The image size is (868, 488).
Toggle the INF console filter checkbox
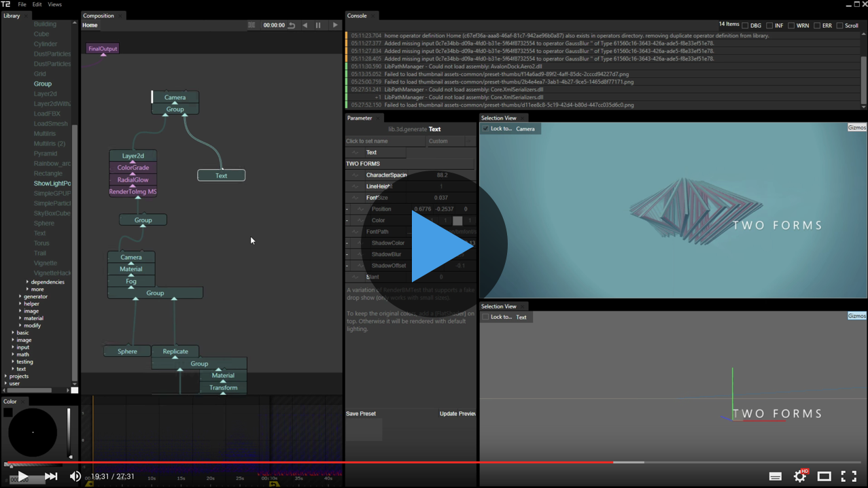pos(769,26)
